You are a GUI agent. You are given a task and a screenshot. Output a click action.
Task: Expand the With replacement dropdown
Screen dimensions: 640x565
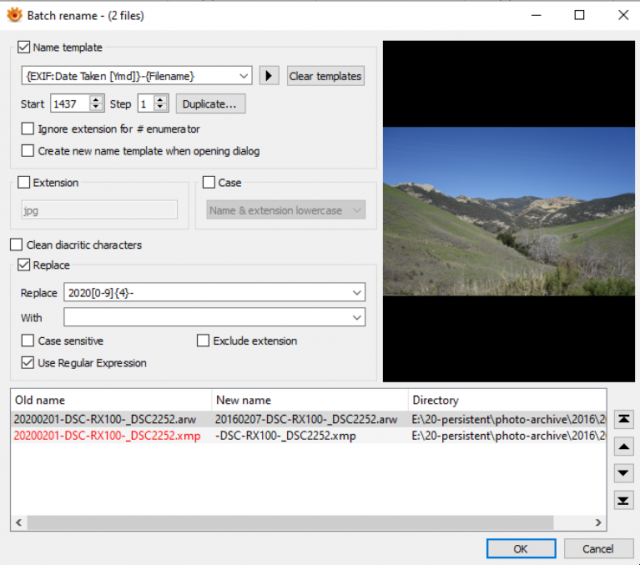pos(357,318)
